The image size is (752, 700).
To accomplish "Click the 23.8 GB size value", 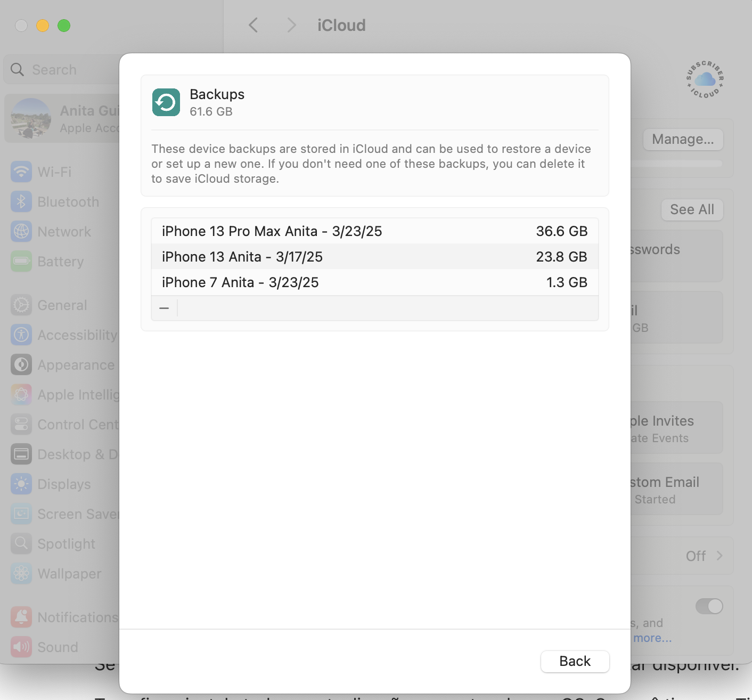I will tap(562, 257).
